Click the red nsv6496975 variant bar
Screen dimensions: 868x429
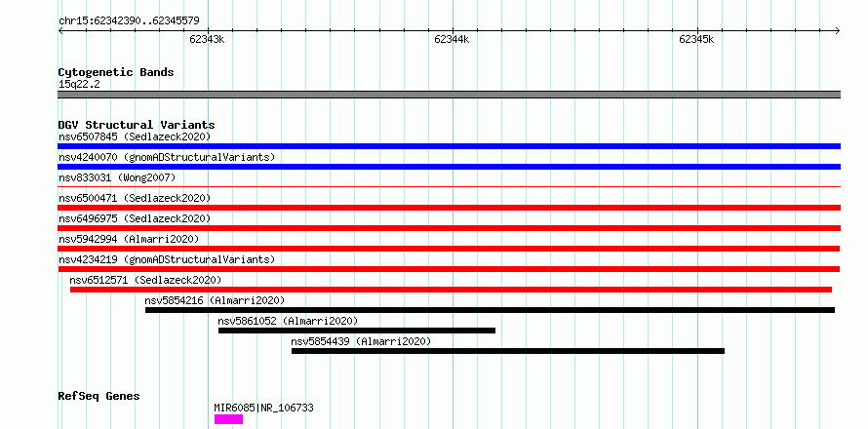click(x=449, y=228)
